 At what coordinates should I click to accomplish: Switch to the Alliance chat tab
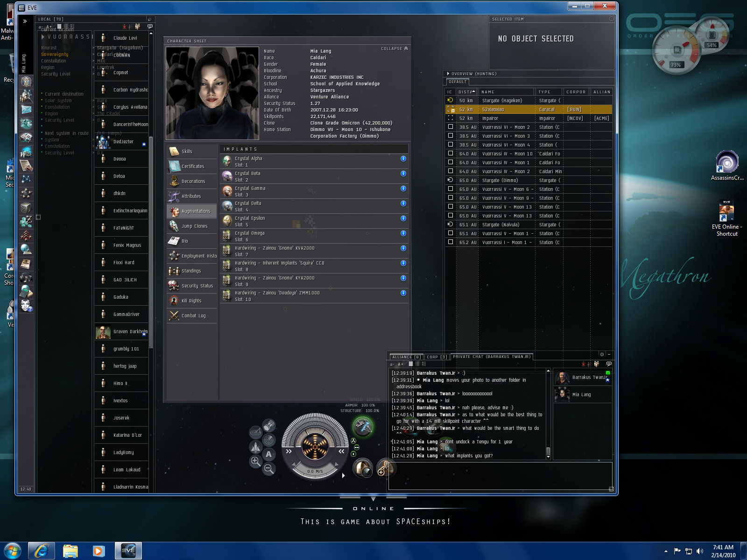click(406, 357)
